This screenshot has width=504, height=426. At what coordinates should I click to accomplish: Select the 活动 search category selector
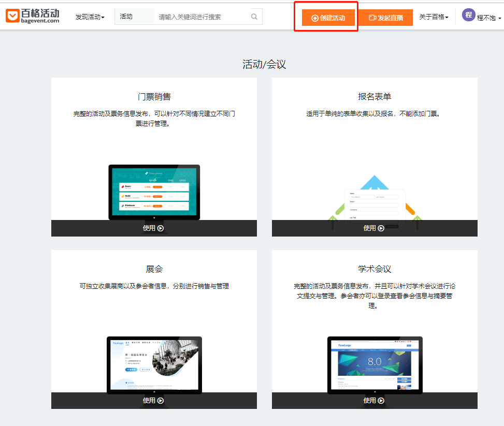pos(133,17)
